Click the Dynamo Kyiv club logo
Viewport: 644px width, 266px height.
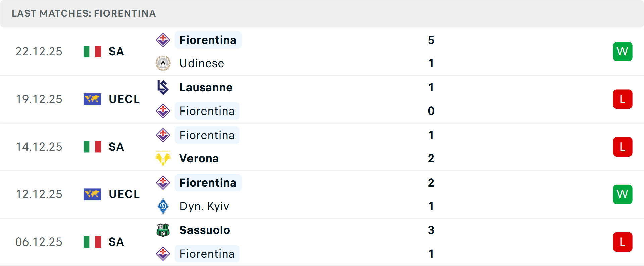click(x=163, y=206)
